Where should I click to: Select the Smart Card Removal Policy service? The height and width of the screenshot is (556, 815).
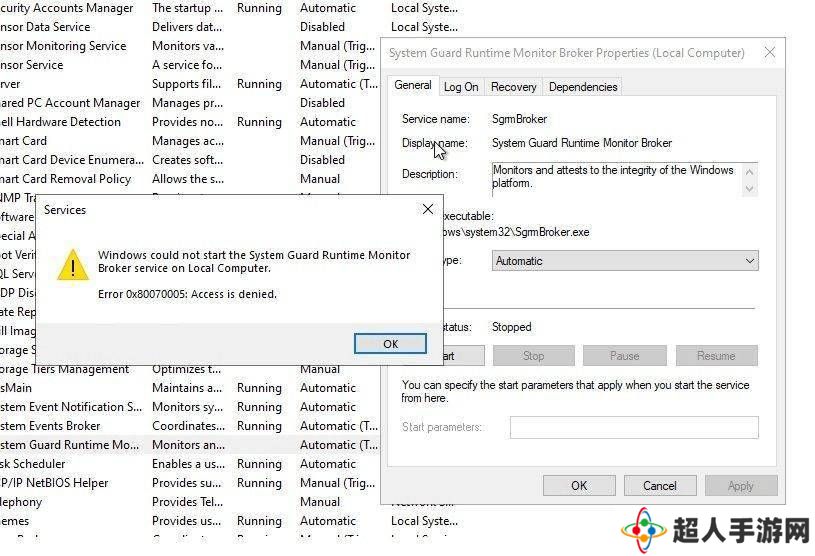click(x=190, y=179)
